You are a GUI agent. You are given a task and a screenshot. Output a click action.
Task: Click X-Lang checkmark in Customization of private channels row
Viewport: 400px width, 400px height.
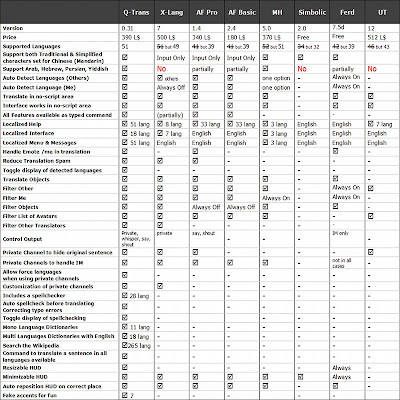(x=160, y=286)
